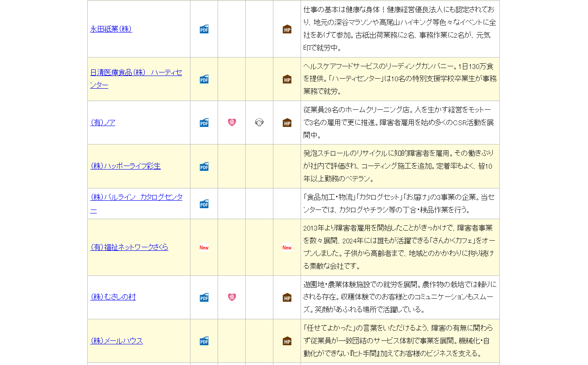
Task: Open the (有)福祉ネットワークさくら link
Action: coord(129,247)
